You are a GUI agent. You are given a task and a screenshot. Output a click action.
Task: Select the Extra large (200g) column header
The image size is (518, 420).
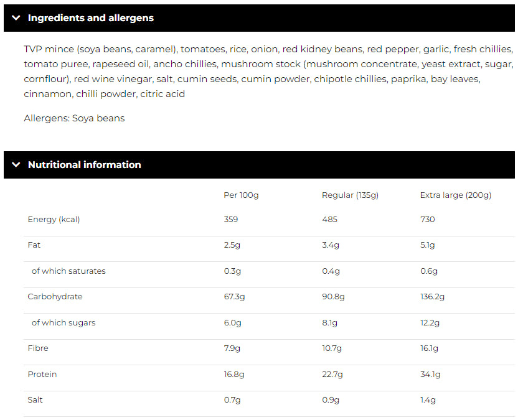(455, 195)
